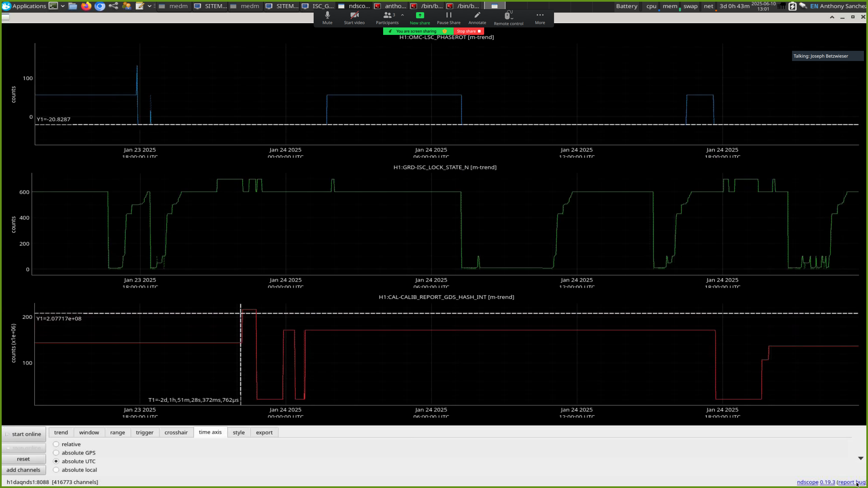Image resolution: width=868 pixels, height=488 pixels.
Task: Select the time axis tab
Action: pos(210,432)
